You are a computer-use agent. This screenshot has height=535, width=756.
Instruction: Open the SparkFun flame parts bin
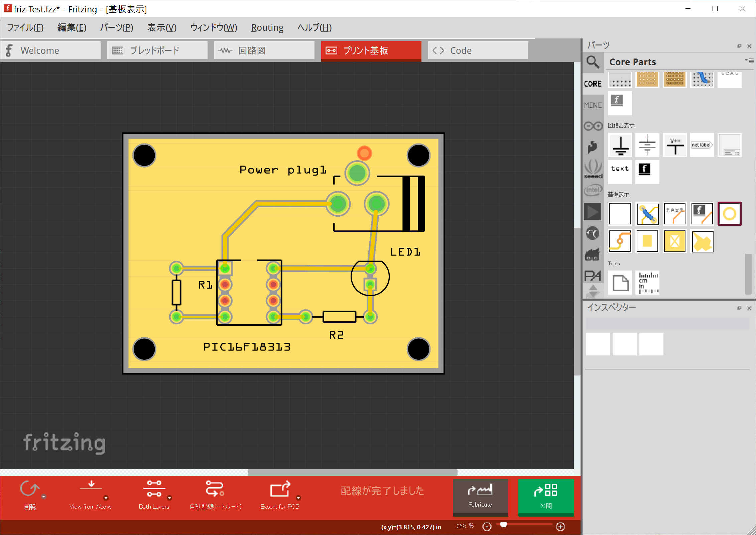click(x=593, y=146)
